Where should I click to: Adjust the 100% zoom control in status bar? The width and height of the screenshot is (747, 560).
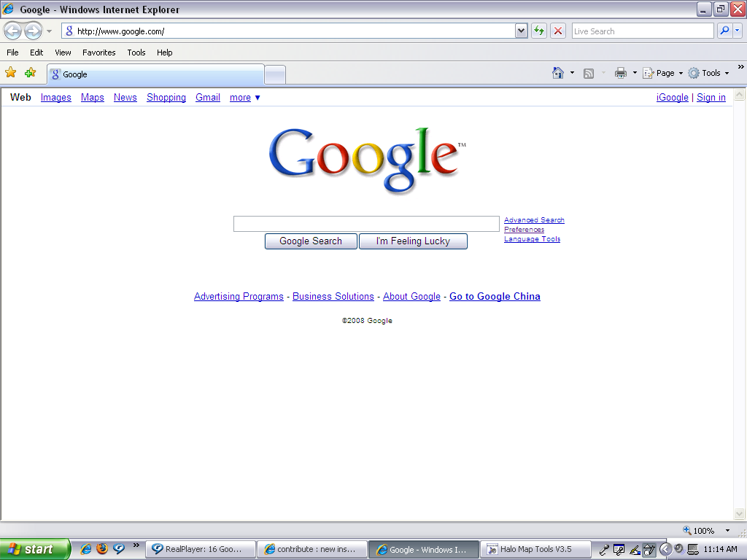(700, 530)
